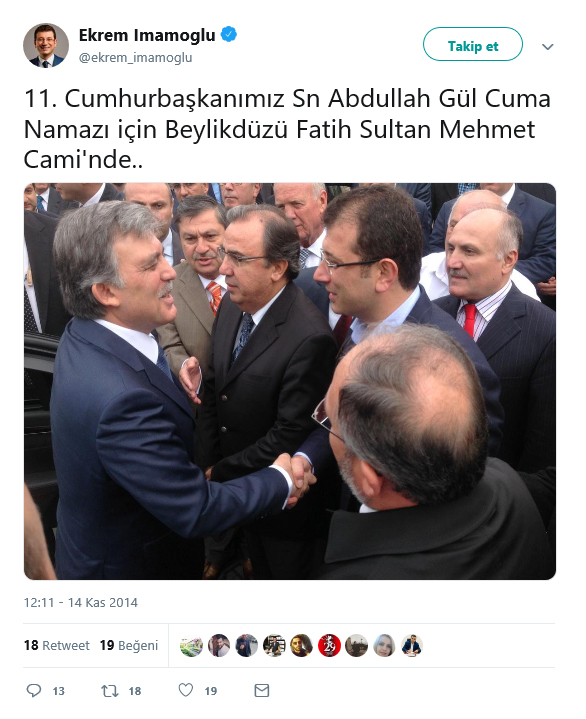This screenshot has width=586, height=719.
Task: Click the reply speech bubble icon
Action: (x=34, y=690)
